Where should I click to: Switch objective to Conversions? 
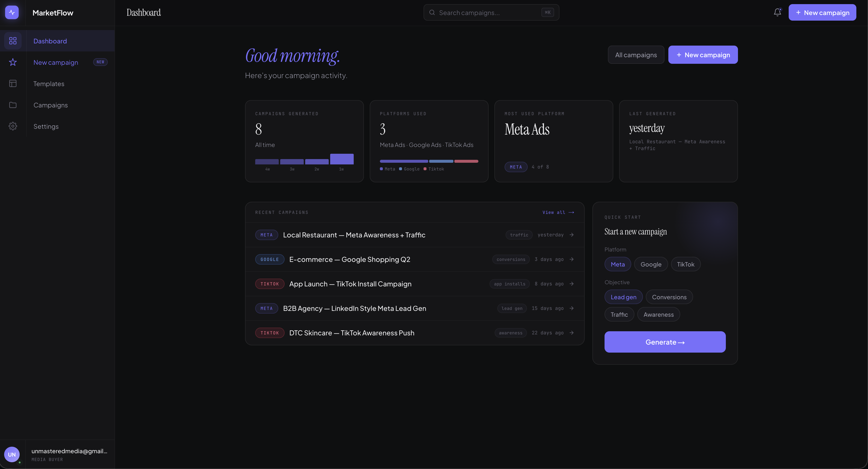pyautogui.click(x=669, y=297)
